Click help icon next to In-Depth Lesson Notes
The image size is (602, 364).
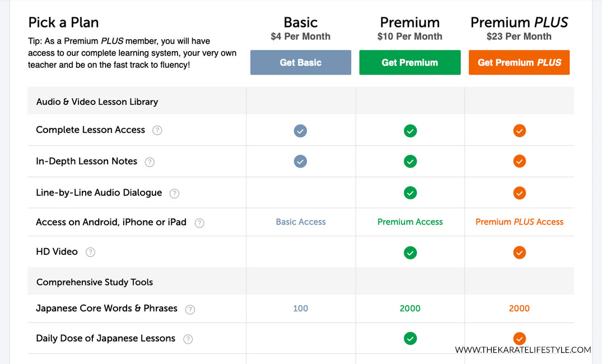(150, 162)
